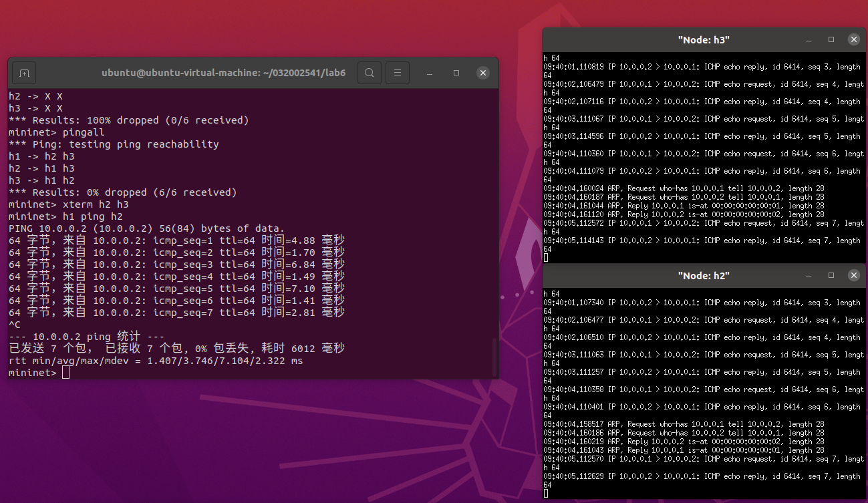In Node: h3, click the 09:40:01.110819 echo reply line
The height and width of the screenshot is (503, 868).
pos(702,67)
